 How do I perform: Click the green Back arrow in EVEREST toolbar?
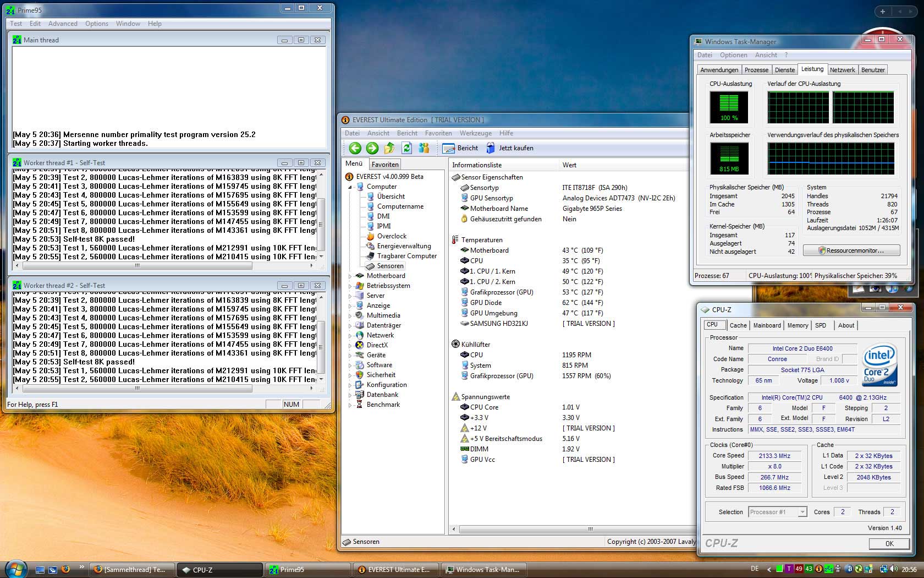(x=355, y=148)
